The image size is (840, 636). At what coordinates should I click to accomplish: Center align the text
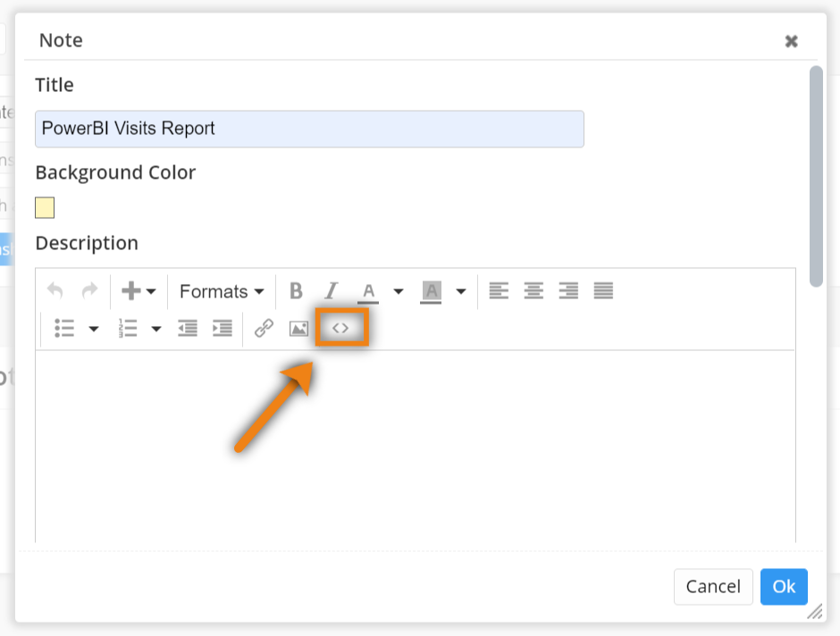pyautogui.click(x=533, y=291)
